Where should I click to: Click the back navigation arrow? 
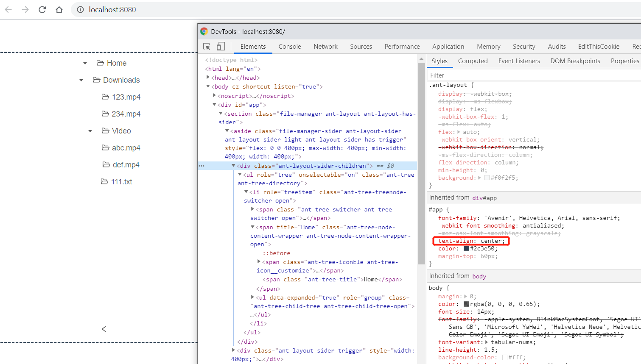coord(8,9)
